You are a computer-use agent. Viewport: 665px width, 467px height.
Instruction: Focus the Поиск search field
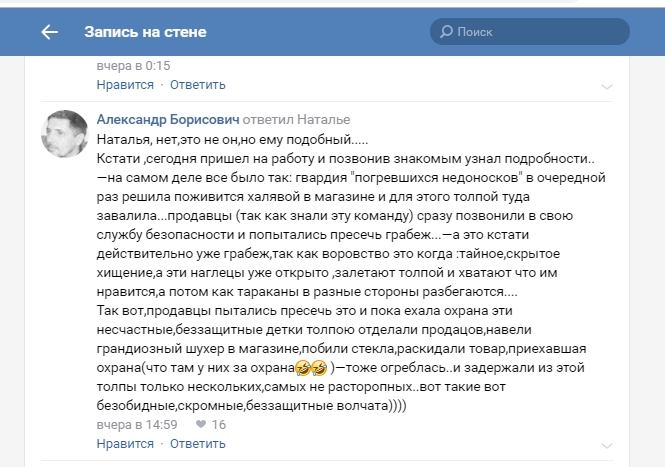pyautogui.click(x=530, y=31)
